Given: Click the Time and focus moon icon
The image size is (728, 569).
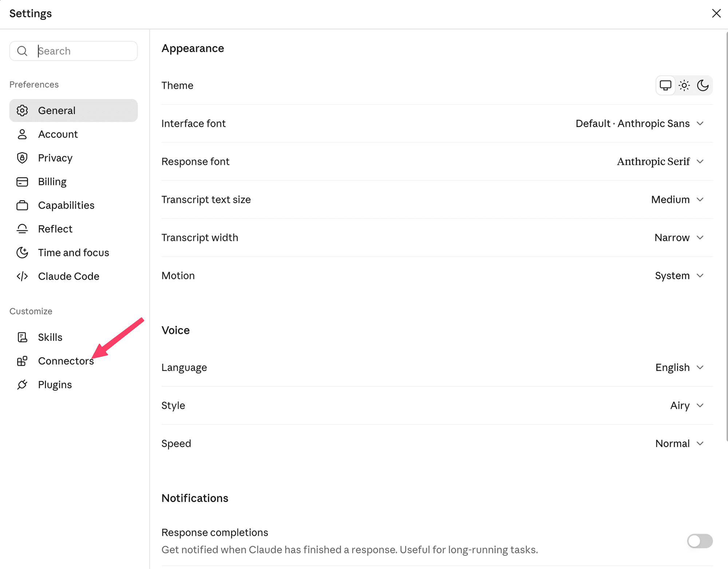Looking at the screenshot, I should [x=22, y=253].
